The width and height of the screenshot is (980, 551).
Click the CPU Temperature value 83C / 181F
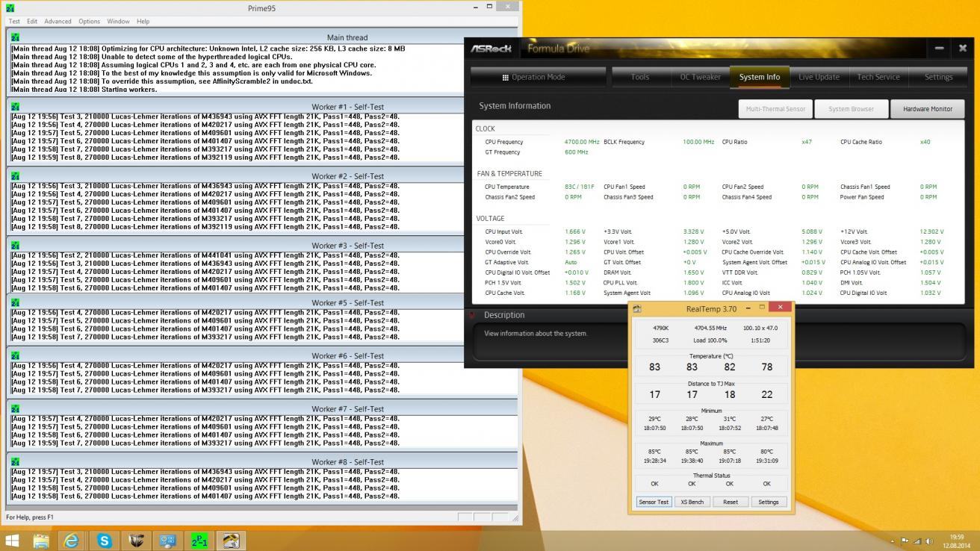click(x=580, y=187)
